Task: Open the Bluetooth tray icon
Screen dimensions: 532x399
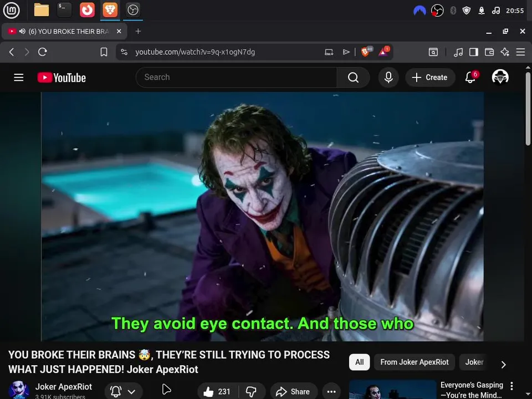Action: point(453,11)
